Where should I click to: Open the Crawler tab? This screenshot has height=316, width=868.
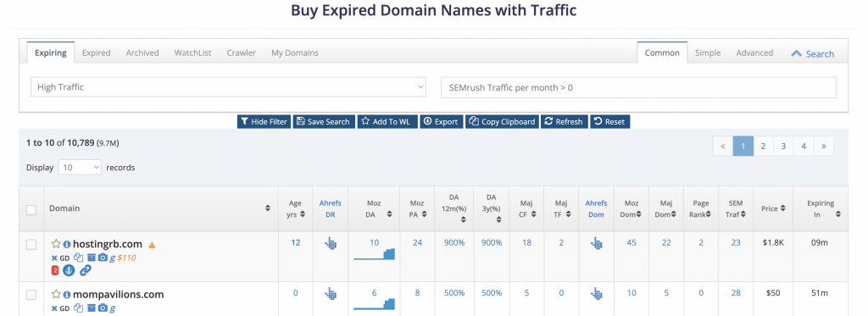(x=242, y=53)
